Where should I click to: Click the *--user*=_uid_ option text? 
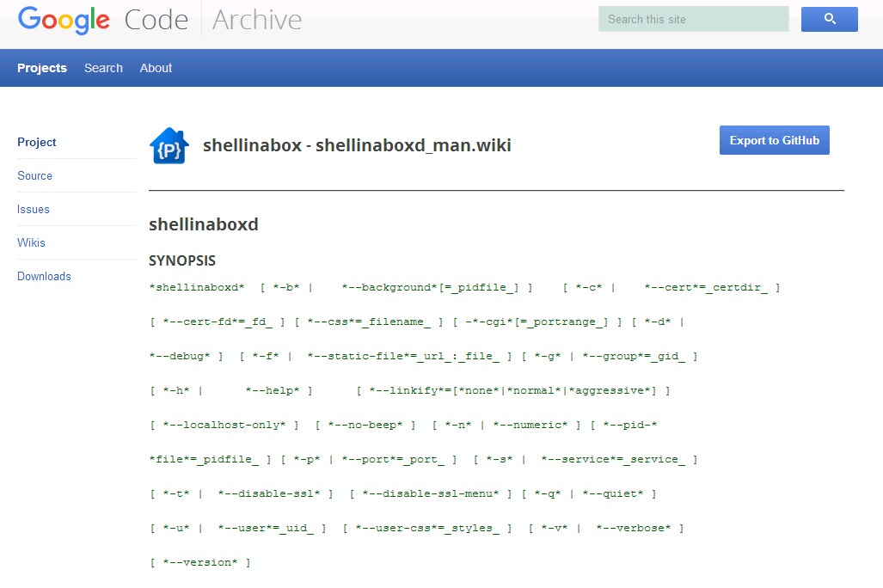click(266, 528)
